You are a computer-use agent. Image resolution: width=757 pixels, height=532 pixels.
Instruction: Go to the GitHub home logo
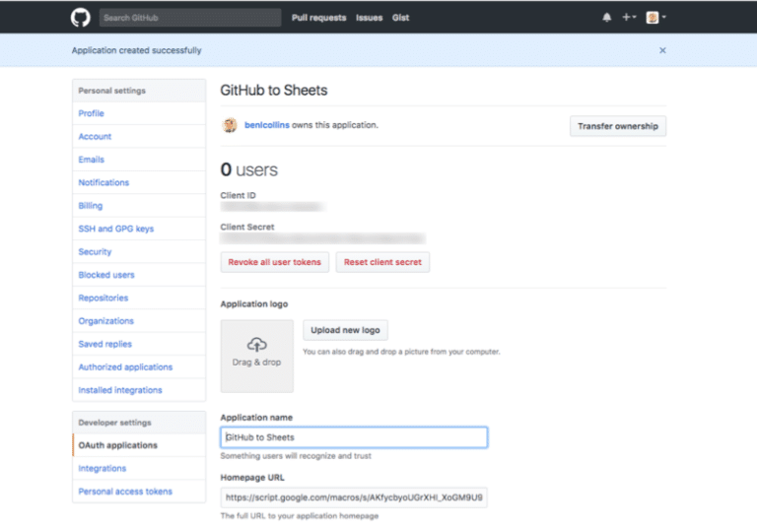[80, 18]
